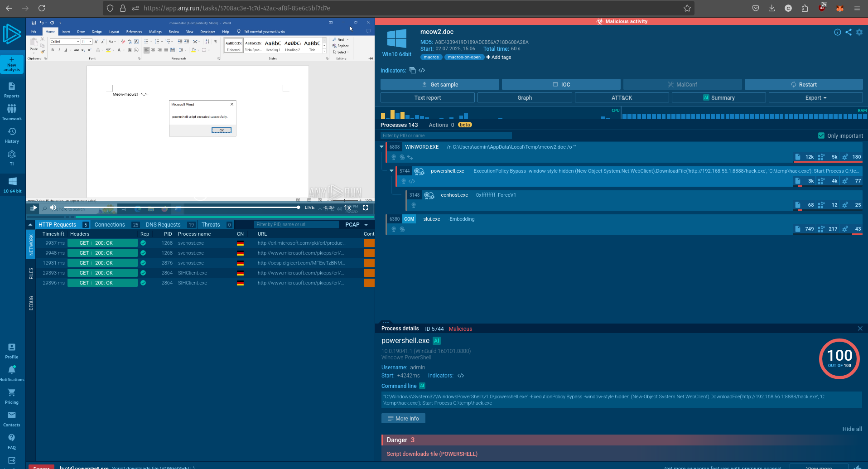Close the Process details panel
Image resolution: width=868 pixels, height=469 pixels.
(x=860, y=329)
